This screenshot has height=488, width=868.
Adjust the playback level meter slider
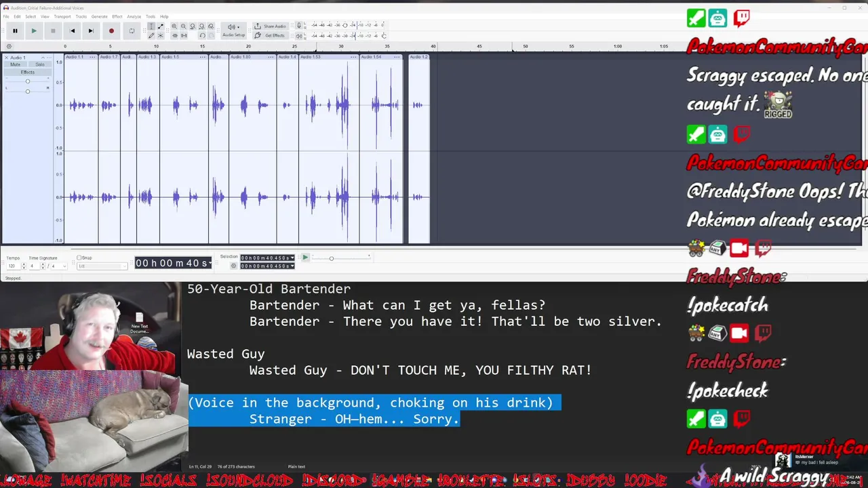click(383, 35)
